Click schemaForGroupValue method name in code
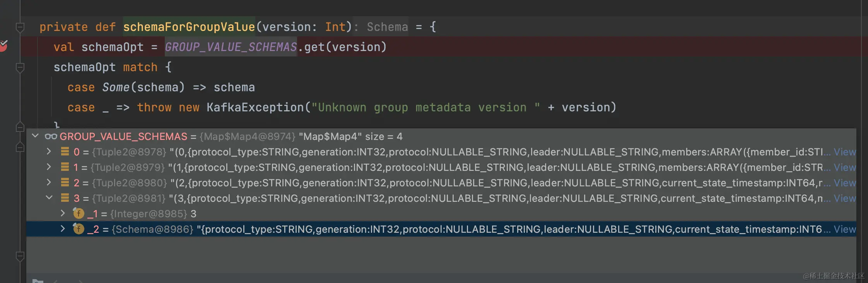The image size is (868, 283). click(x=189, y=27)
